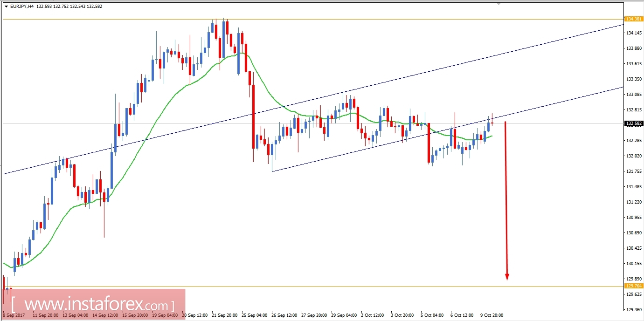Open the www.instaforex.com watermark link
The width and height of the screenshot is (644, 321).
click(x=93, y=303)
